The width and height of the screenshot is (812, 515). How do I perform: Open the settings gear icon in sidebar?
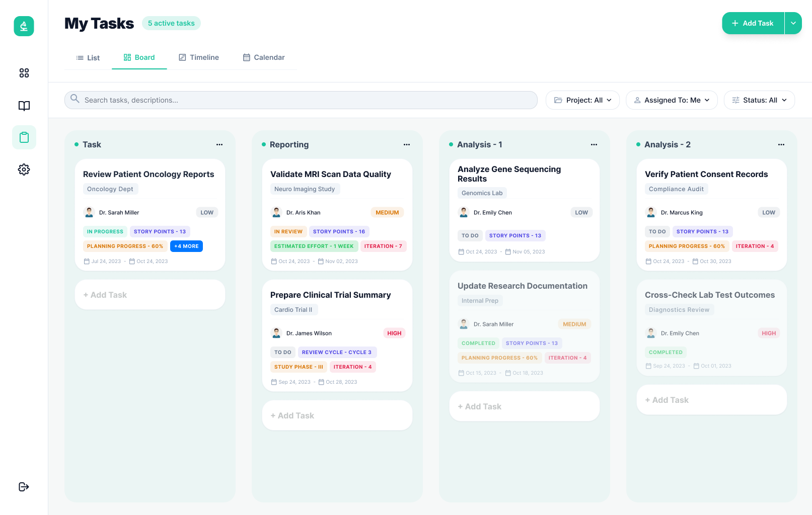[24, 169]
